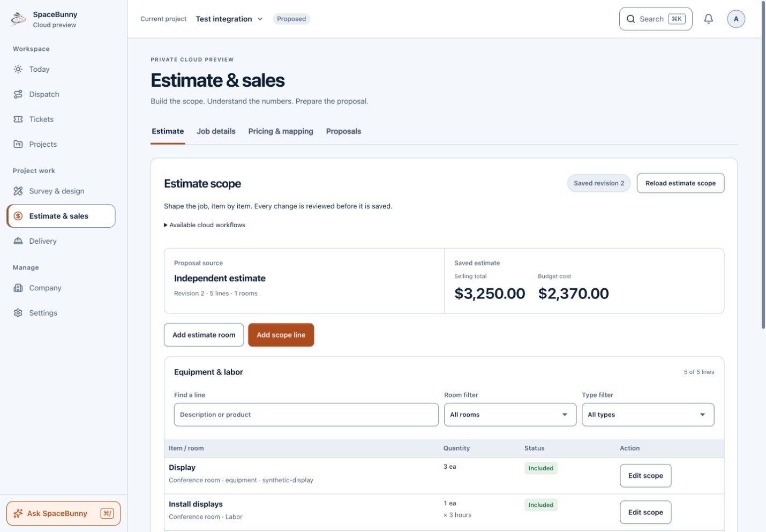Image resolution: width=766 pixels, height=532 pixels.
Task: Click the Delivery hard-hat icon
Action: tap(18, 241)
